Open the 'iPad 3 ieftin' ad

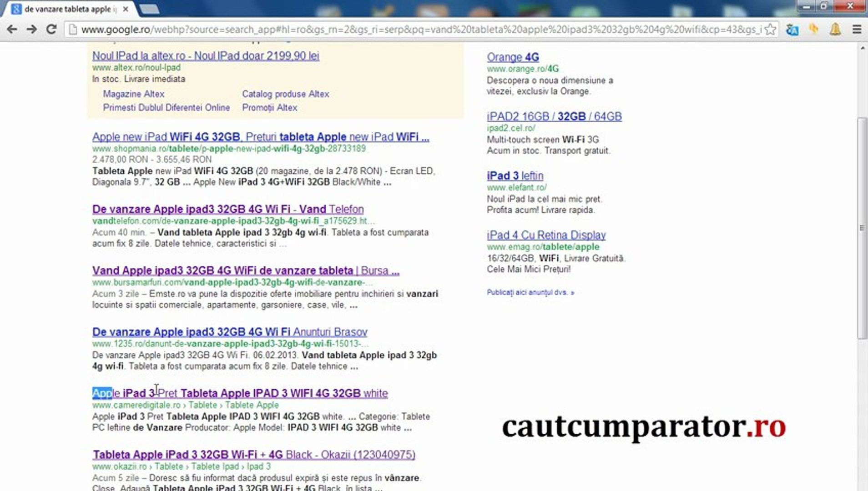(x=515, y=176)
